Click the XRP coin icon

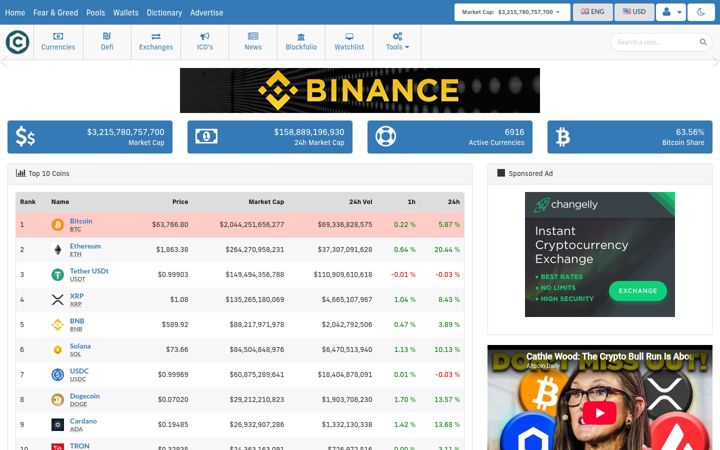(57, 300)
